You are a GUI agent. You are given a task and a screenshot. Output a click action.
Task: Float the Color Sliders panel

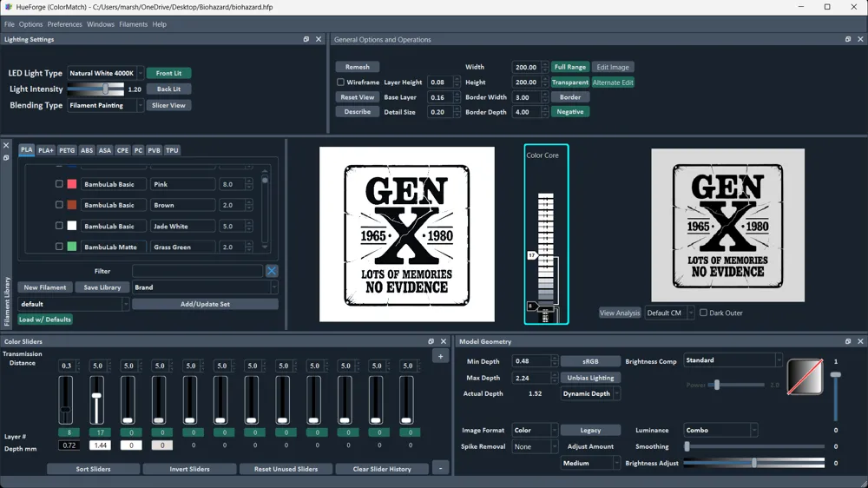click(431, 341)
